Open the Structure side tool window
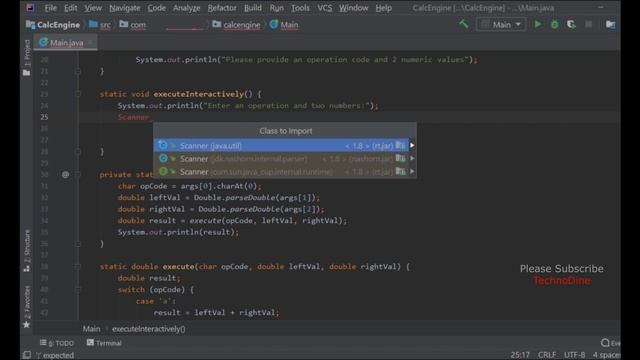Viewport: 640px width, 360px height. pyautogui.click(x=27, y=251)
